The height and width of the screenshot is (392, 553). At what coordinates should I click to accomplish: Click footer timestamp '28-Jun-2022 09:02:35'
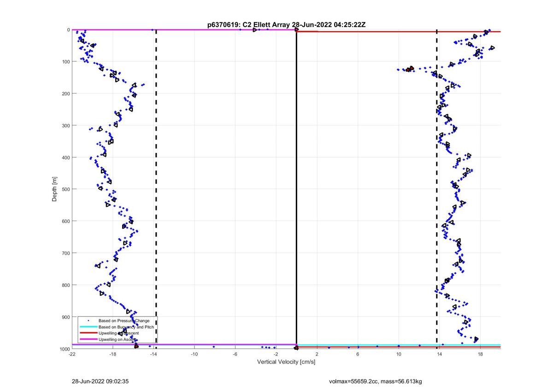pyautogui.click(x=100, y=381)
